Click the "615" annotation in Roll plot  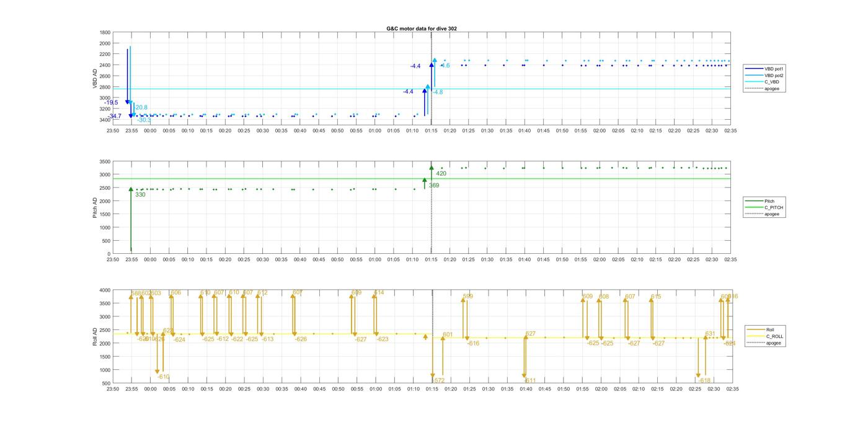pos(656,297)
